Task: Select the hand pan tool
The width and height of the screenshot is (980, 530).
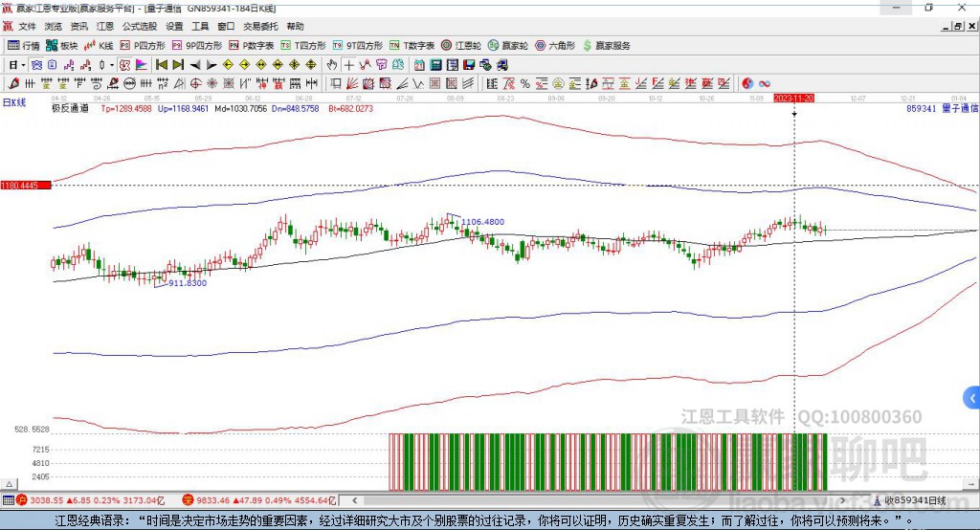Action: click(332, 65)
